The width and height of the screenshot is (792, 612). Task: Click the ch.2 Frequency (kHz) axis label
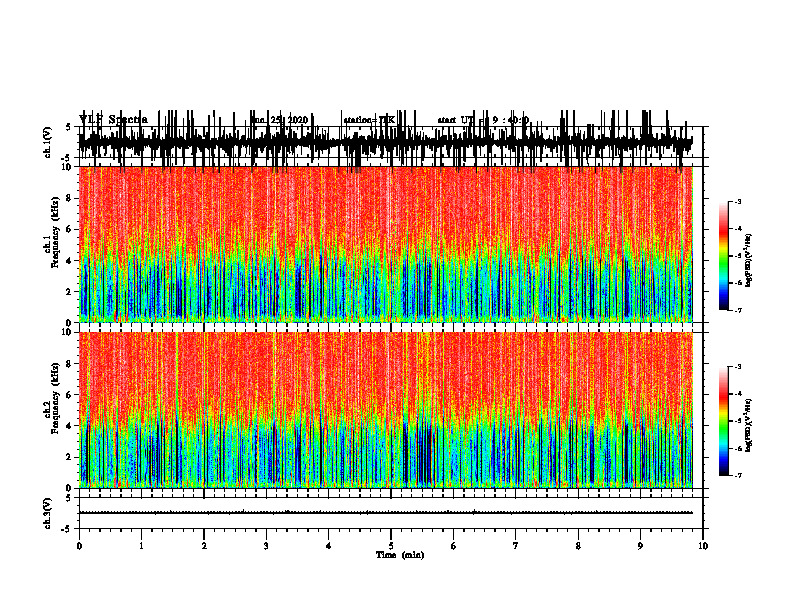tap(53, 398)
